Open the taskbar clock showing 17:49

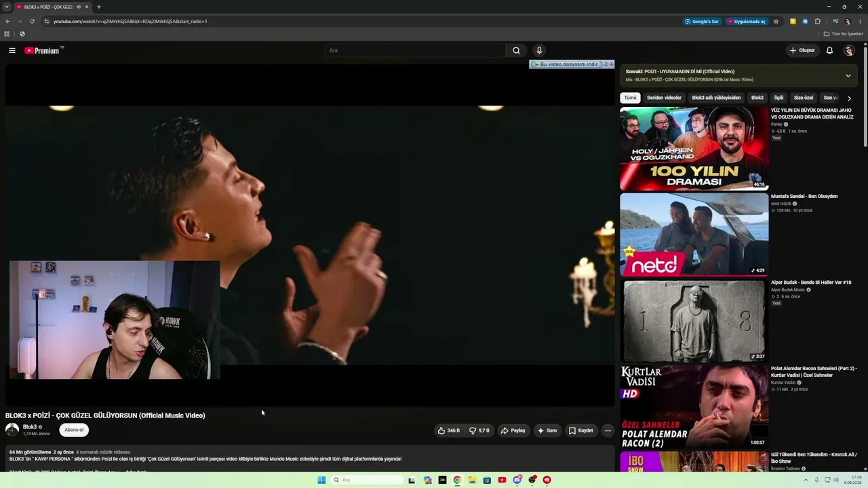pos(852,480)
